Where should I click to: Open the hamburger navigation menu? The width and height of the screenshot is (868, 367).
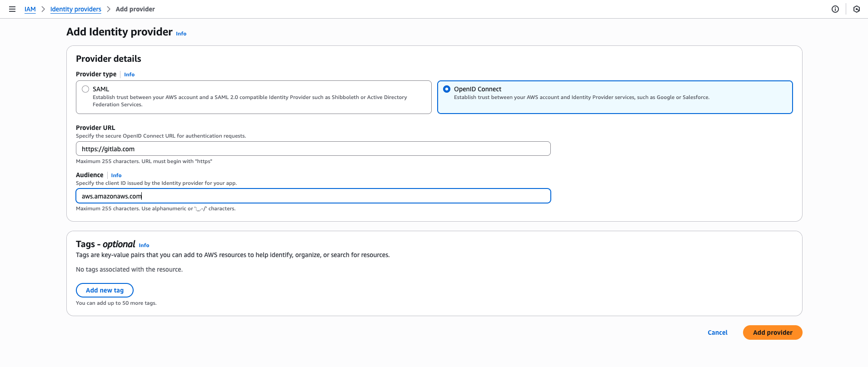pyautogui.click(x=12, y=9)
